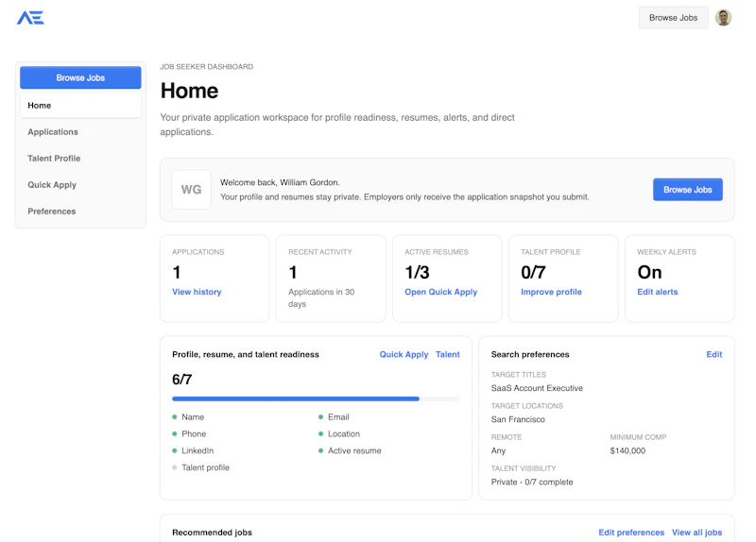Click the AE logo icon

[x=30, y=18]
